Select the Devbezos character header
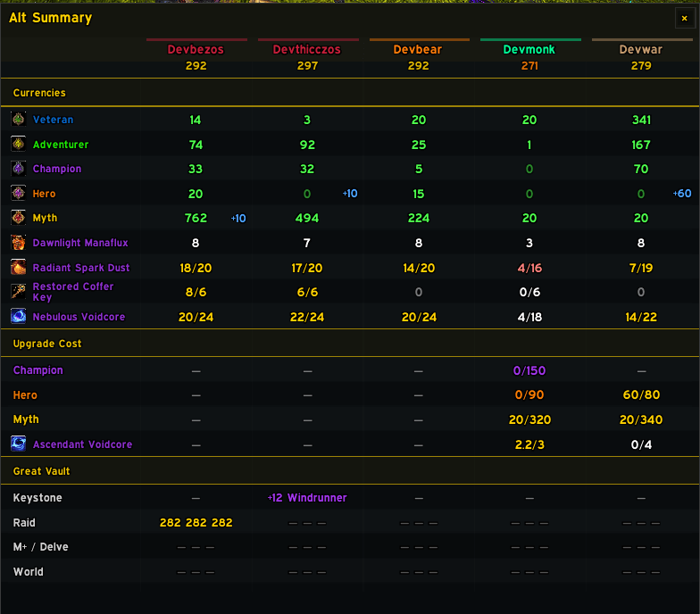700x614 pixels. pyautogui.click(x=196, y=50)
